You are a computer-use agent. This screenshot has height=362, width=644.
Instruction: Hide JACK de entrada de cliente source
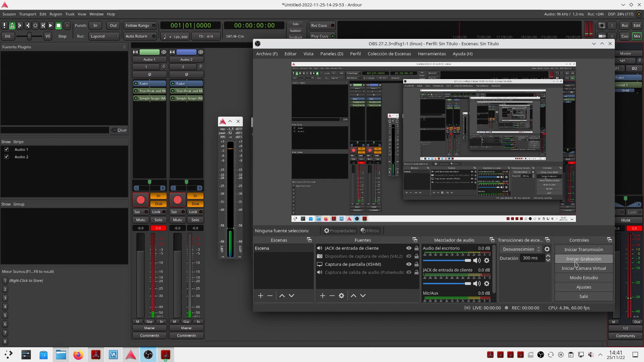point(409,248)
